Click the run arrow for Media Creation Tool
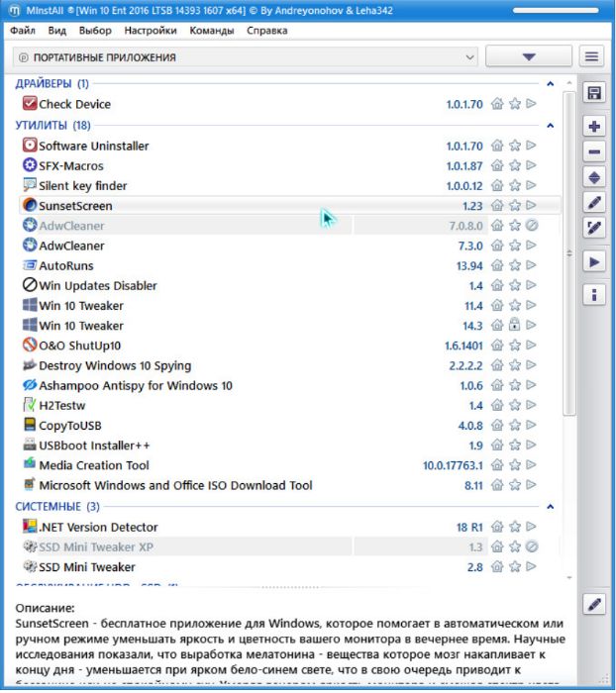Viewport: 616px width, 693px height. coord(532,465)
